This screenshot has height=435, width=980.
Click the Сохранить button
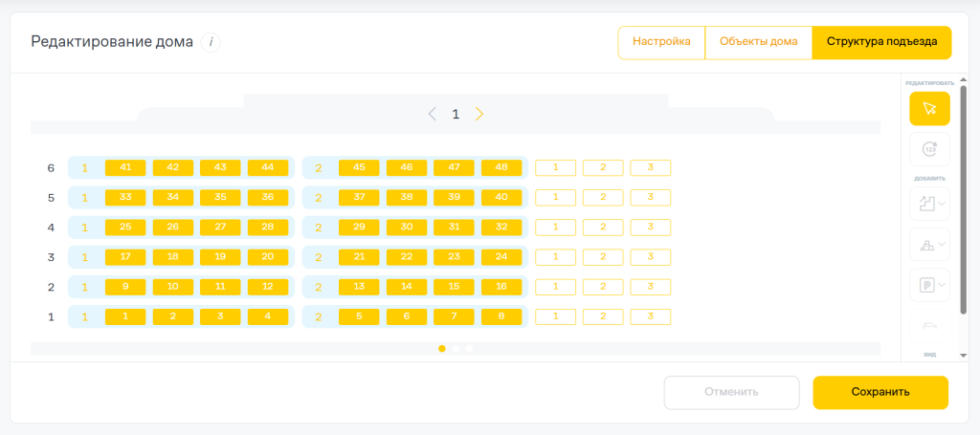click(x=880, y=393)
